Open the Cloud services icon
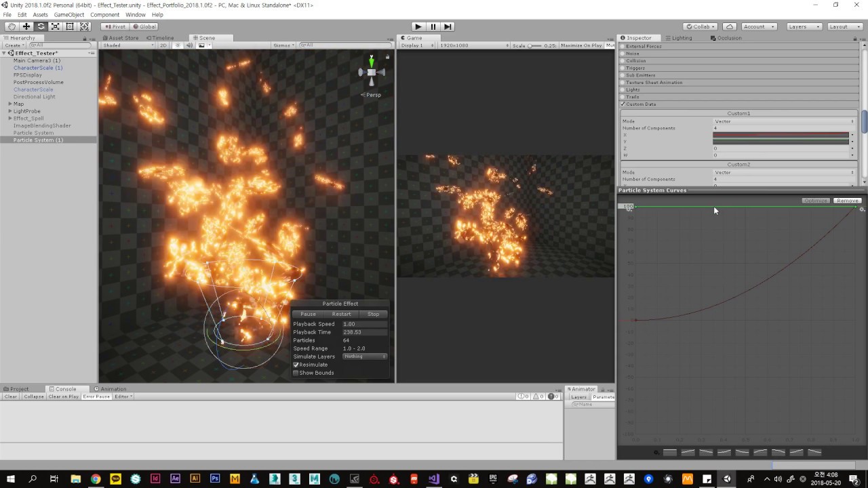868x488 pixels. tap(730, 26)
